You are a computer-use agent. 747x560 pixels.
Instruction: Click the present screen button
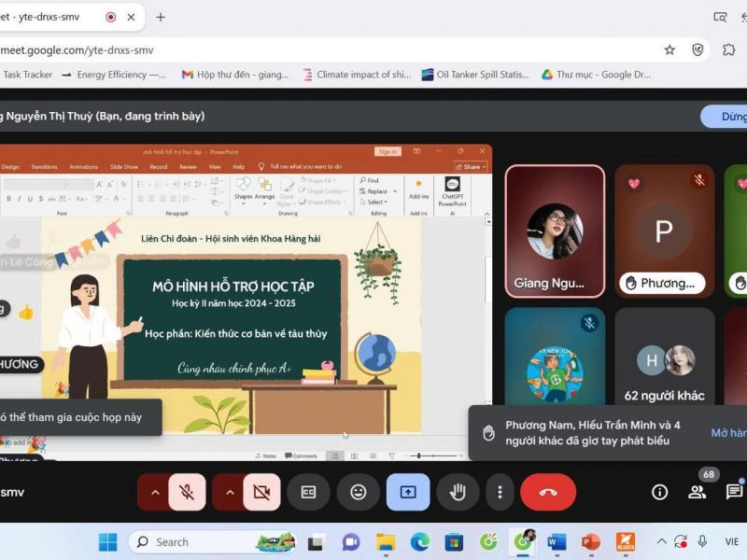408,492
